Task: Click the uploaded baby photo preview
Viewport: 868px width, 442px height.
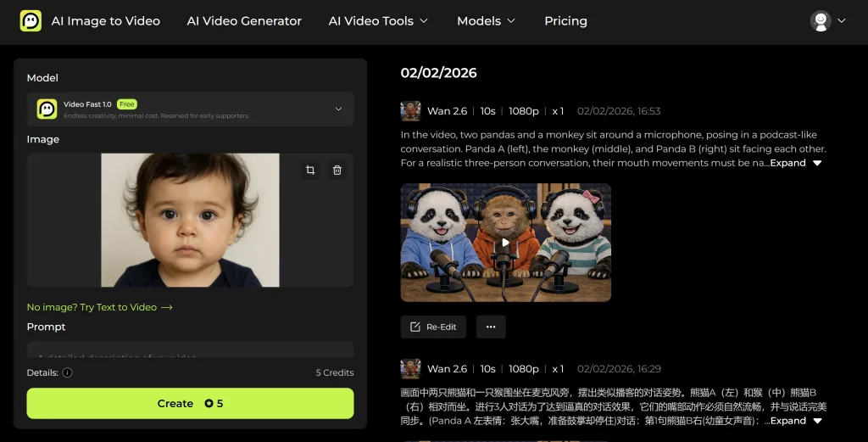Action: (x=190, y=220)
